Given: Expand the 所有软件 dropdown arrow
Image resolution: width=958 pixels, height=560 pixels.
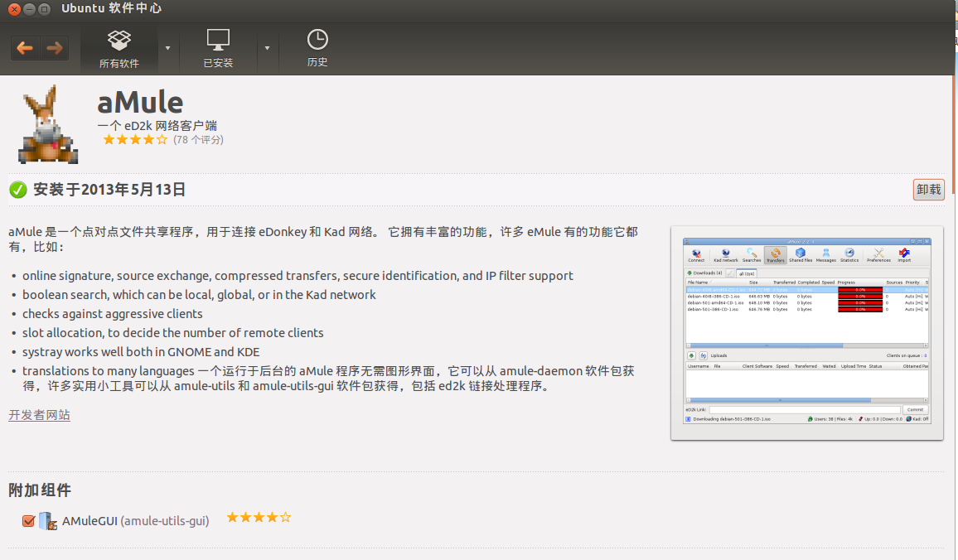Looking at the screenshot, I should (167, 48).
